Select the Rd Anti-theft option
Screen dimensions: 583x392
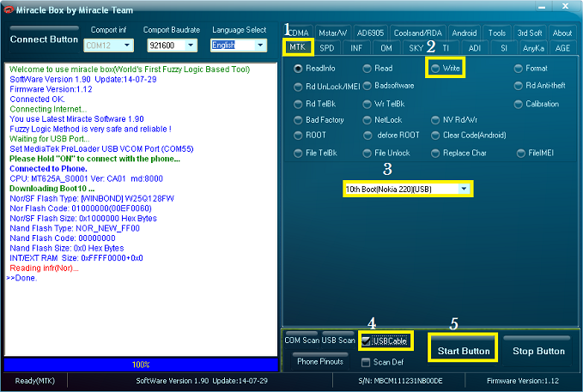click(x=539, y=86)
